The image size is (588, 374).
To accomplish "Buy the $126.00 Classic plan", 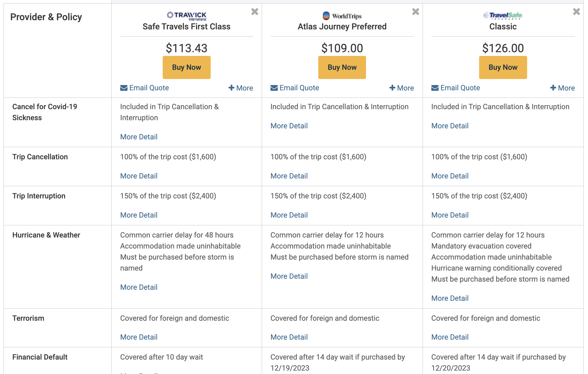I will coord(503,67).
